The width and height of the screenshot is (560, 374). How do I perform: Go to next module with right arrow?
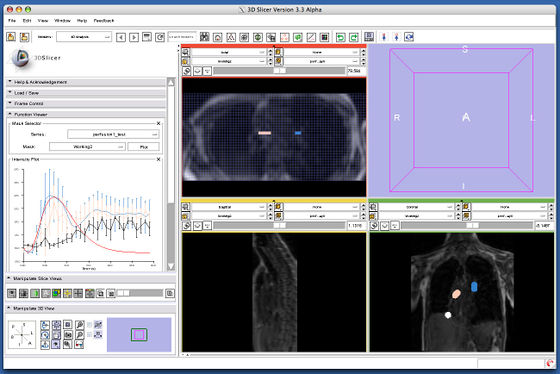pyautogui.click(x=134, y=37)
